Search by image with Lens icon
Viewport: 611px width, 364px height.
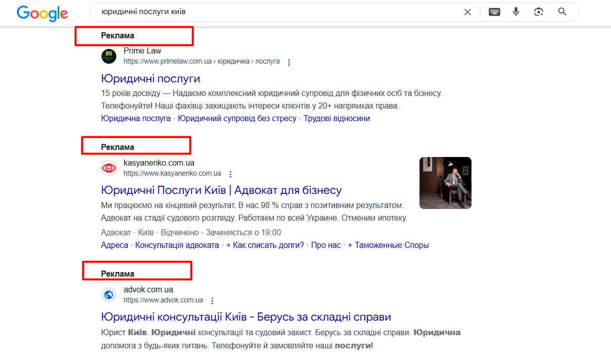[539, 12]
